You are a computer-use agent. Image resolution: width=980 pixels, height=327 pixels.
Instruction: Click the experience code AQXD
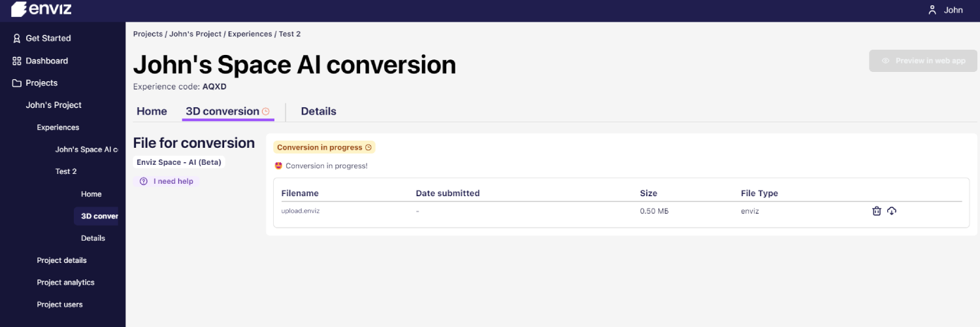click(x=214, y=86)
